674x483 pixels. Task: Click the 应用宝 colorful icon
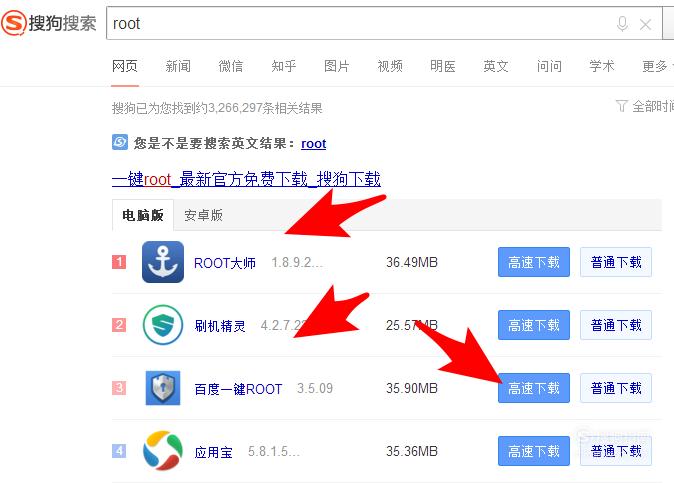pos(163,451)
